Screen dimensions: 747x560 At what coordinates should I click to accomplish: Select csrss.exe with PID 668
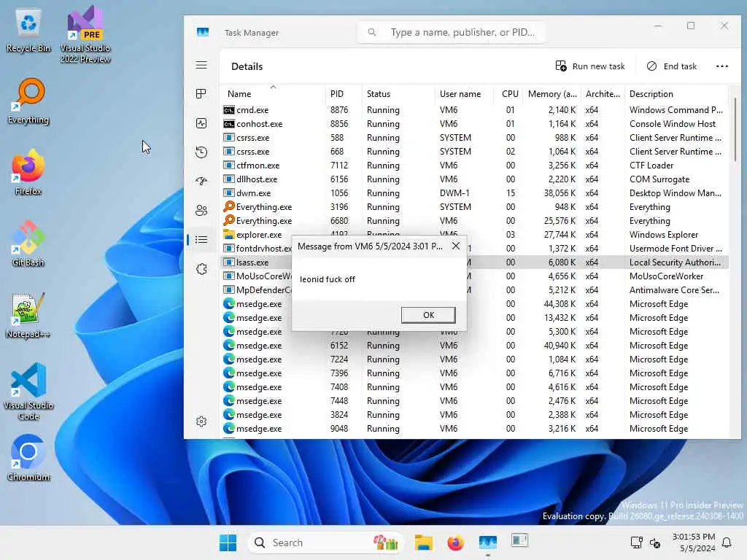tap(474, 152)
